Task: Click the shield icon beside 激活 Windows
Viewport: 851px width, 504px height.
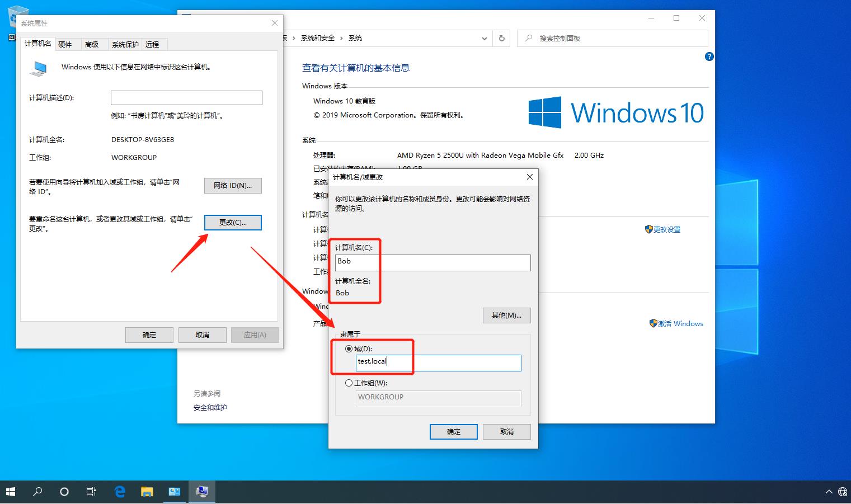Action: [653, 323]
